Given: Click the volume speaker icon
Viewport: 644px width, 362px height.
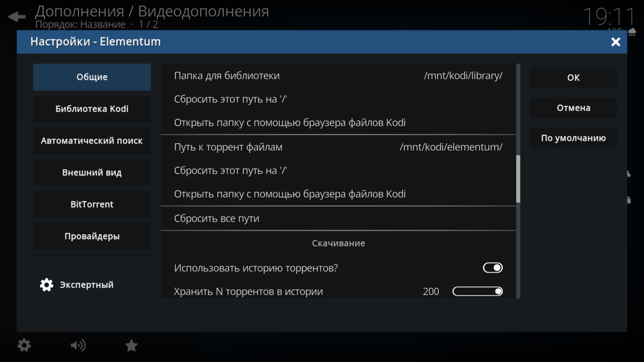Looking at the screenshot, I should (x=78, y=345).
